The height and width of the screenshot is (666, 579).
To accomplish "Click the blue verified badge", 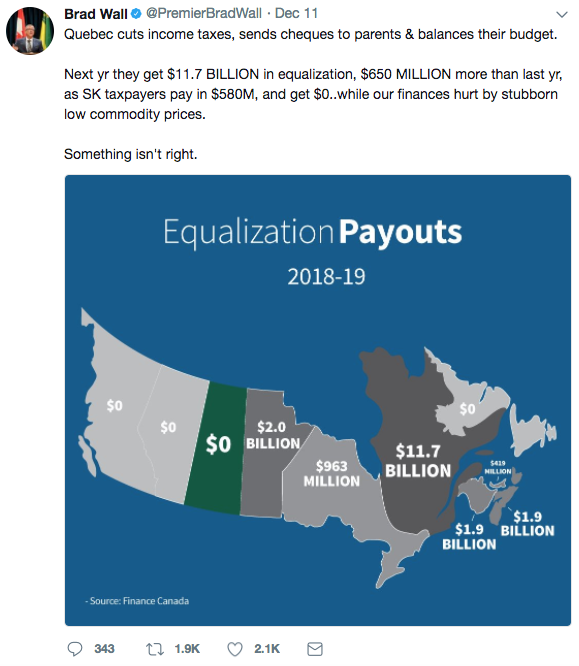I will 136,14.
